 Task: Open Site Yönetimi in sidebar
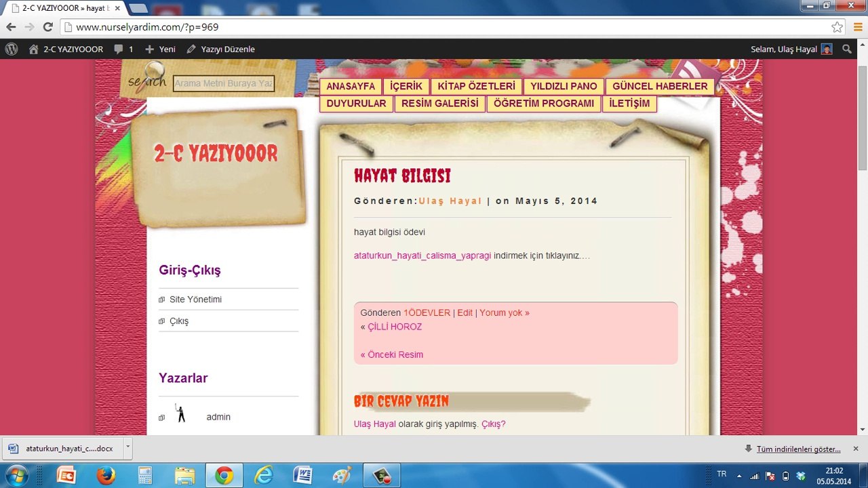[x=195, y=300]
